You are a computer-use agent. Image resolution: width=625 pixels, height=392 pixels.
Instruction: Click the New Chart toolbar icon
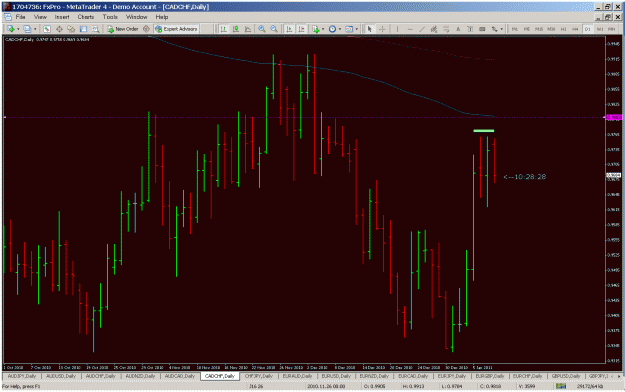10,29
